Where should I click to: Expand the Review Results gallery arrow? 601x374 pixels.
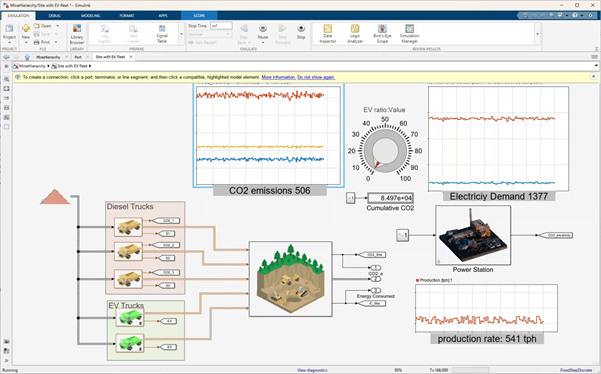537,34
